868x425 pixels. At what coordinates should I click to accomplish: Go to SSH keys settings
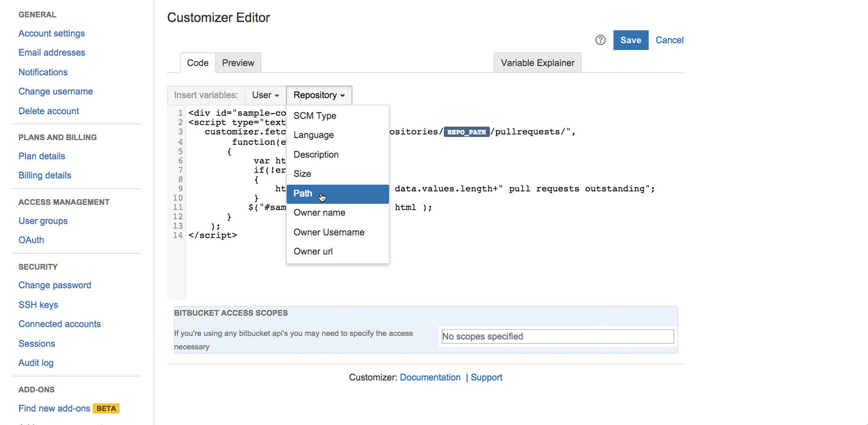(38, 305)
